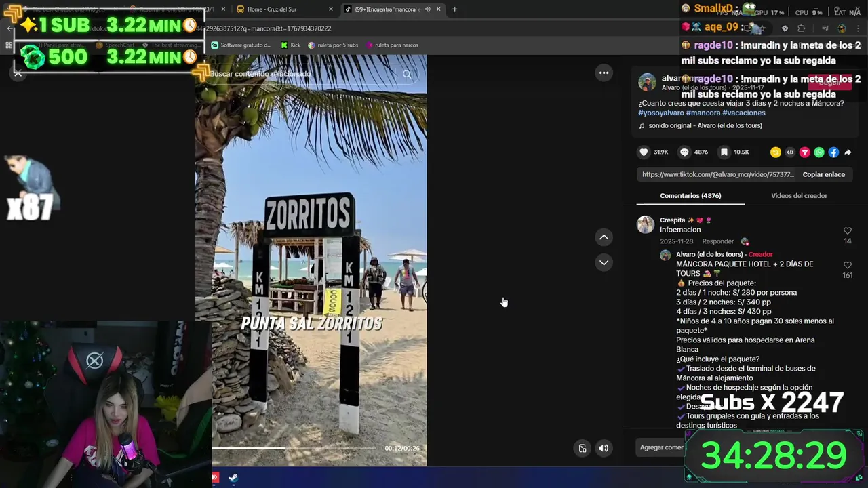Click the TikTok video link URL text
Viewport: 868px width, 488px height.
tap(717, 175)
